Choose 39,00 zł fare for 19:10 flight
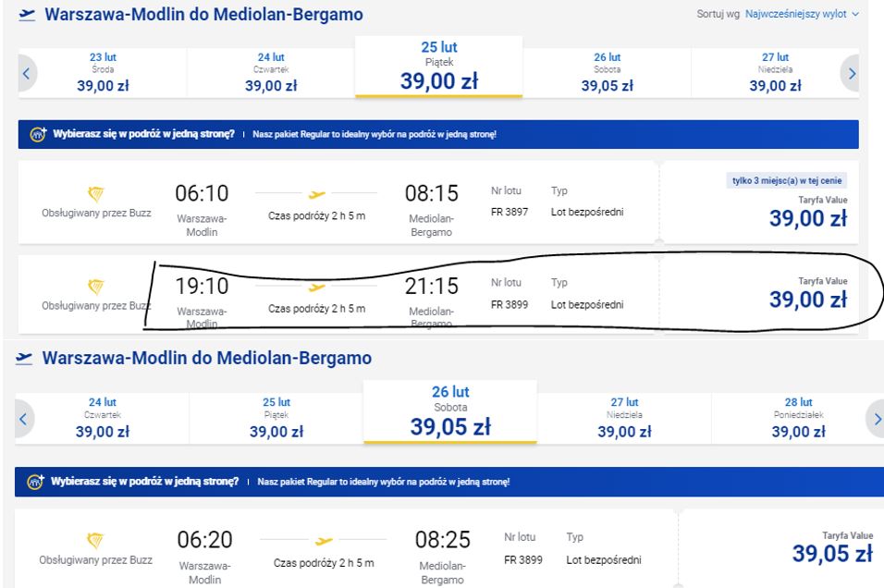Screen dimensions: 884x588 coord(808,300)
